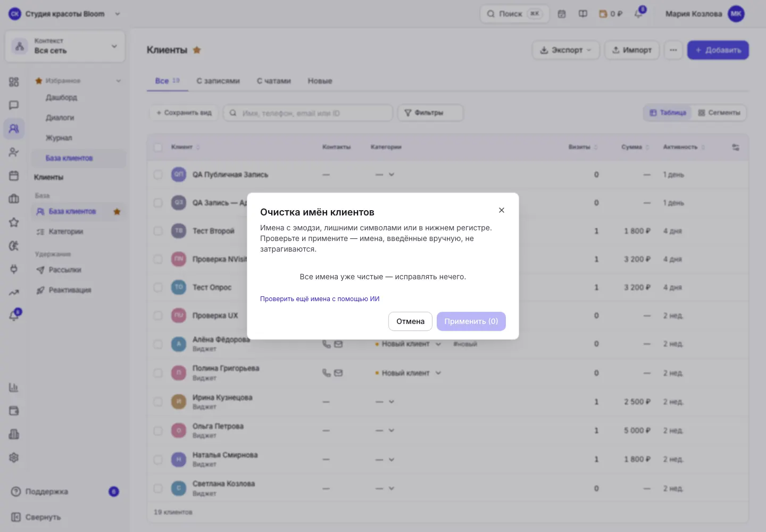Switch to the Новые tab
Screen dimensions: 766x532
[x=320, y=81]
